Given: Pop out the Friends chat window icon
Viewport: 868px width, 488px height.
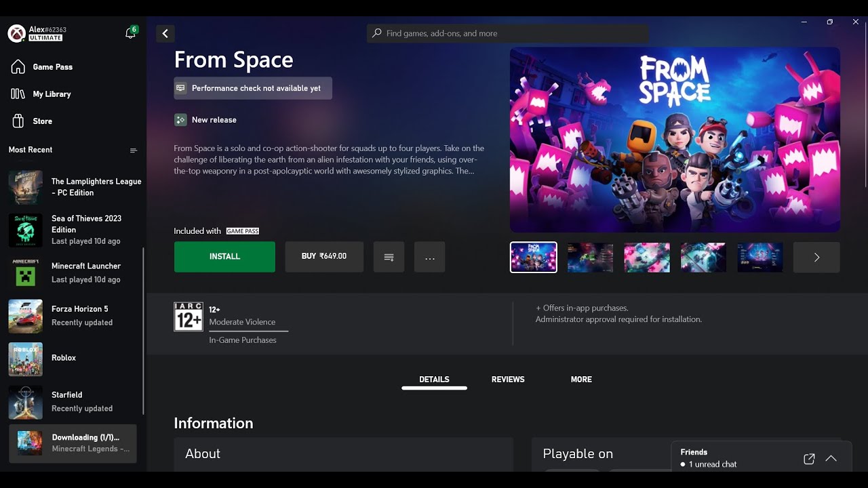Looking at the screenshot, I should 809,459.
